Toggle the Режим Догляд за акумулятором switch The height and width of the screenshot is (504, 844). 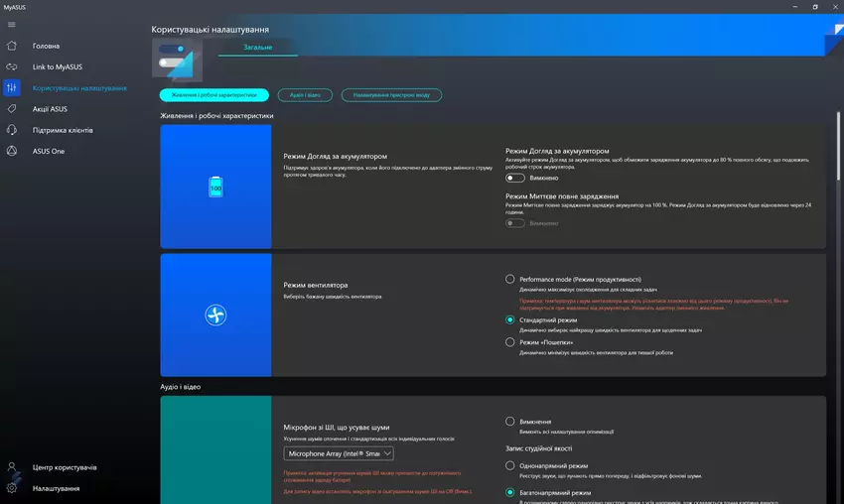pyautogui.click(x=514, y=179)
